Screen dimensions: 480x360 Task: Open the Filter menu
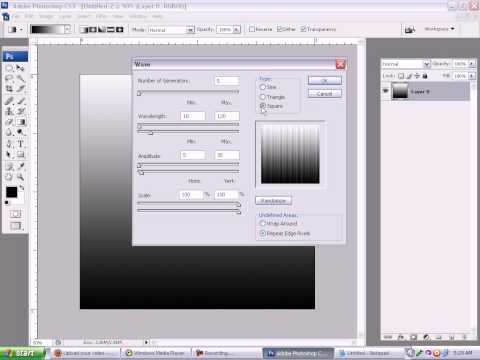(x=101, y=16)
